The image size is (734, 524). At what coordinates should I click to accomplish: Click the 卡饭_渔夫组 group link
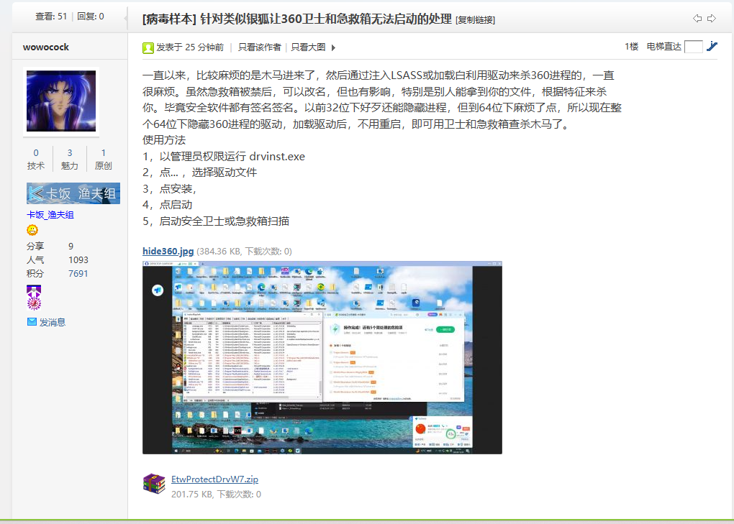50,215
